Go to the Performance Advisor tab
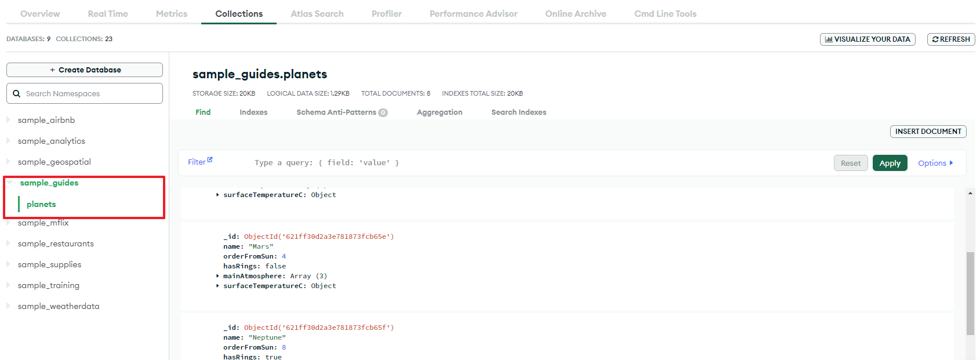Screen dimensions: 980x360 pos(473,13)
